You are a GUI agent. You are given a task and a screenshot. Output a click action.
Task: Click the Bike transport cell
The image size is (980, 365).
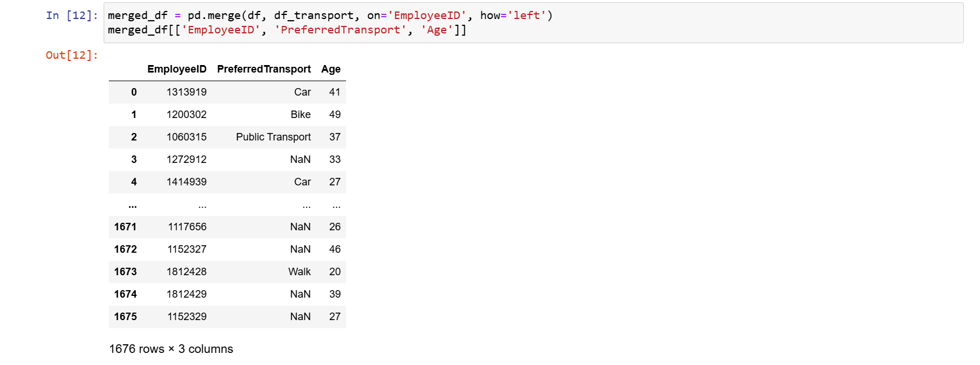tap(301, 115)
